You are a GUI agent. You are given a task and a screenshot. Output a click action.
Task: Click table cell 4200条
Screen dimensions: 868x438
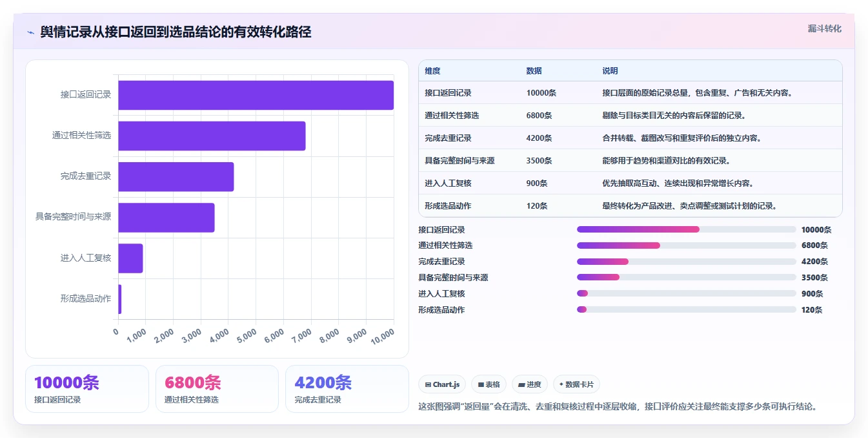[539, 138]
